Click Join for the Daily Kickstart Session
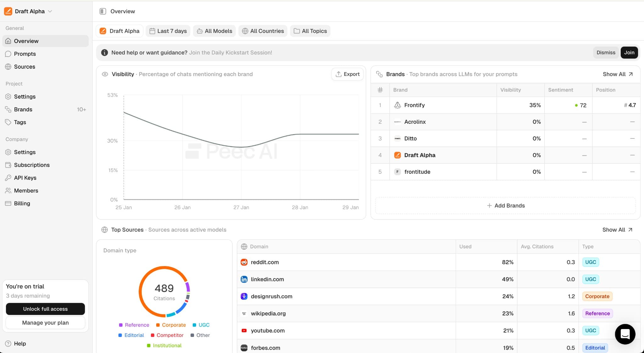The width and height of the screenshot is (644, 353). [629, 52]
